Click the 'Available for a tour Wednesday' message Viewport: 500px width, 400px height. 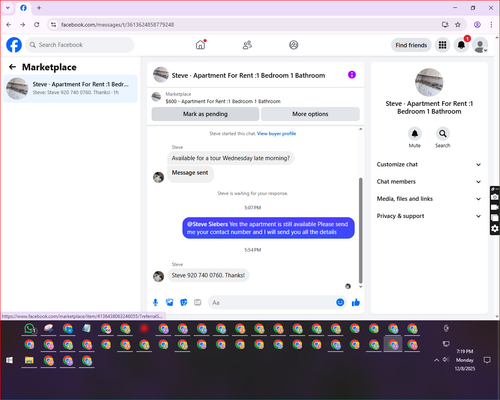coord(231,158)
